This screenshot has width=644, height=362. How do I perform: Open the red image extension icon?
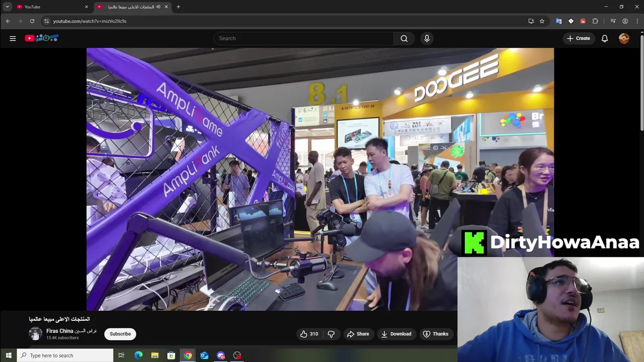(583, 21)
